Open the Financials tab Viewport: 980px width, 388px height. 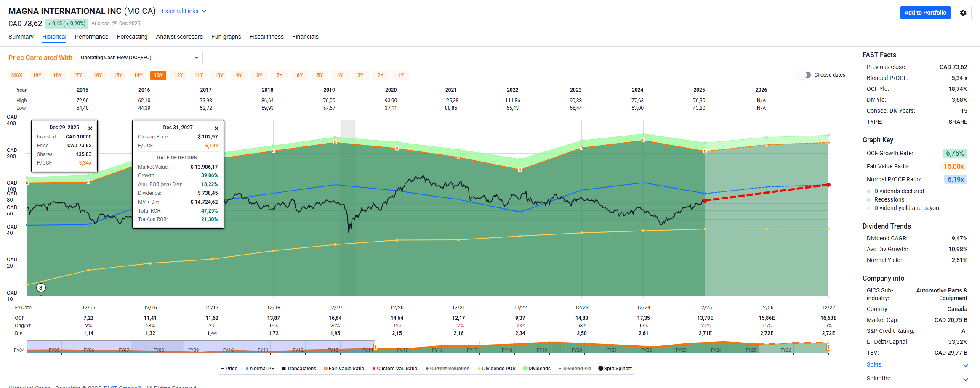(x=305, y=37)
